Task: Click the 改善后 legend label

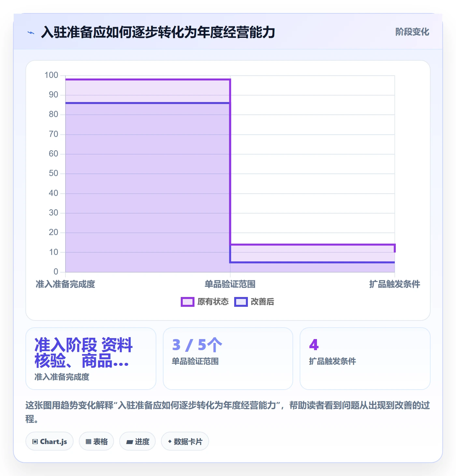Action: (x=263, y=302)
